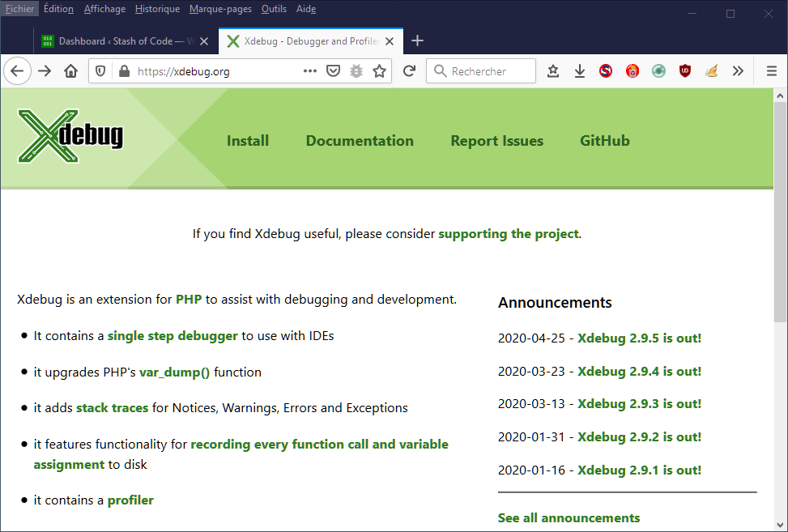Open a new tab with plus button
This screenshot has height=532, width=788.
[x=418, y=41]
